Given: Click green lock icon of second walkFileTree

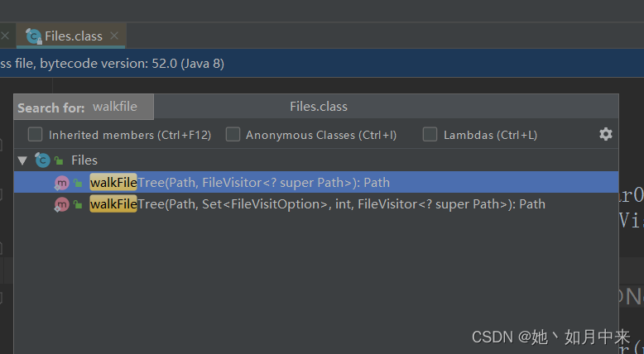Looking at the screenshot, I should click(x=78, y=203).
